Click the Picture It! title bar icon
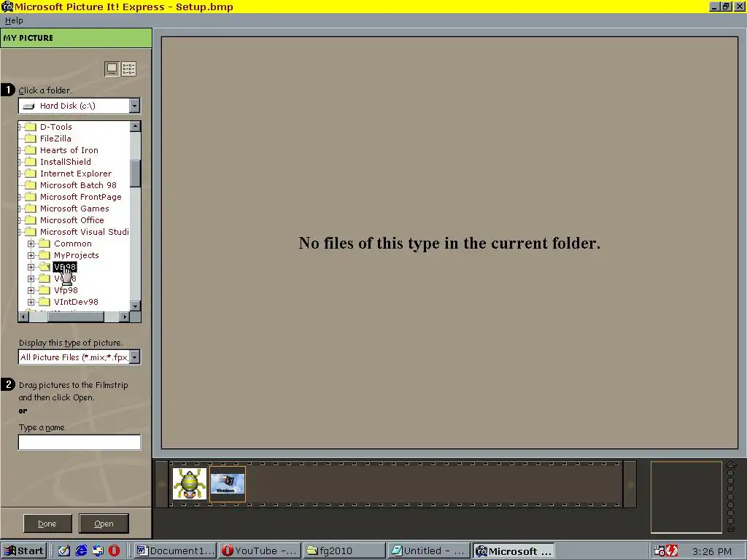Screen dimensions: 747x560 [x=7, y=7]
